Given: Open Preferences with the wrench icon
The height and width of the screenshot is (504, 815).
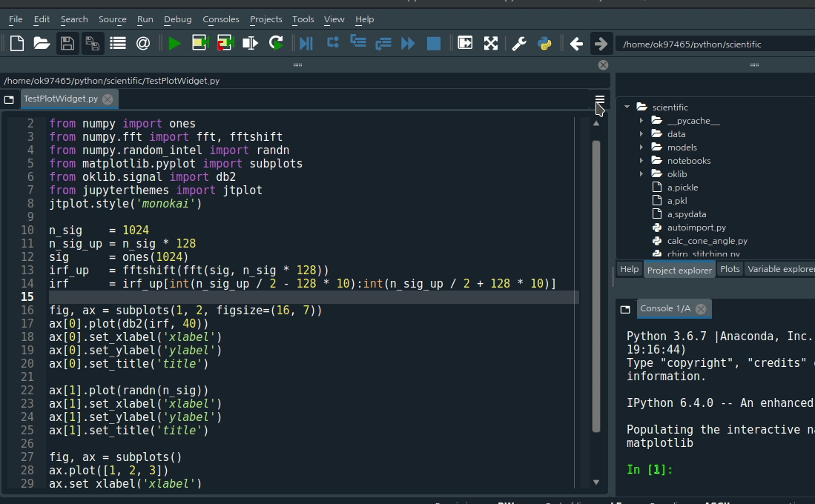Looking at the screenshot, I should tap(518, 43).
